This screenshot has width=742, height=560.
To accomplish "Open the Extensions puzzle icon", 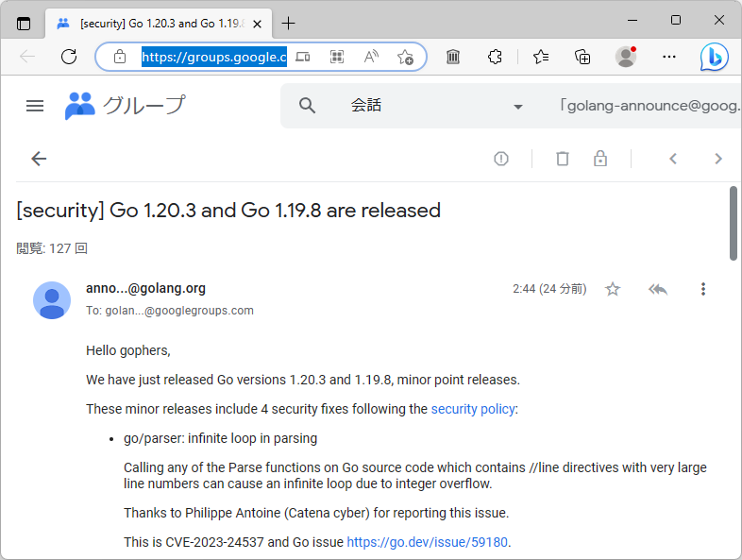I will (495, 57).
